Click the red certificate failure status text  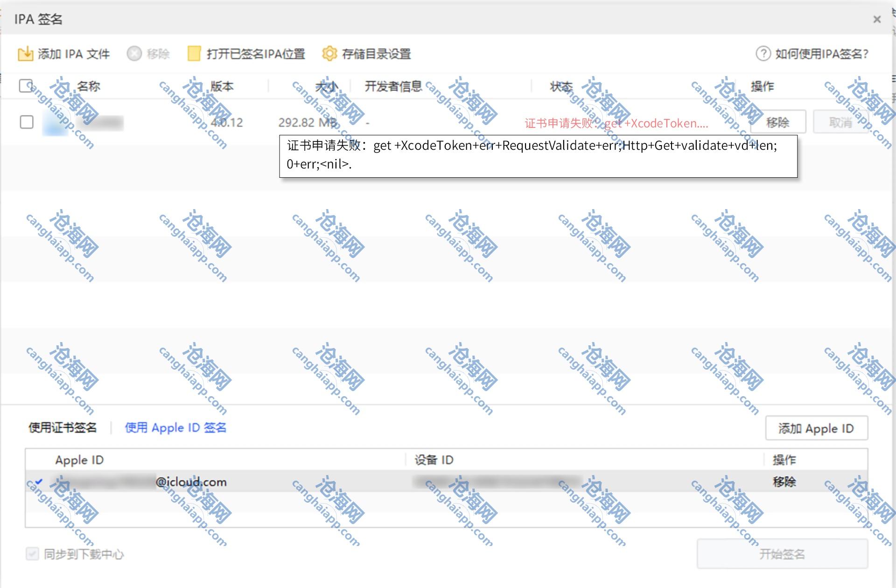(x=616, y=123)
